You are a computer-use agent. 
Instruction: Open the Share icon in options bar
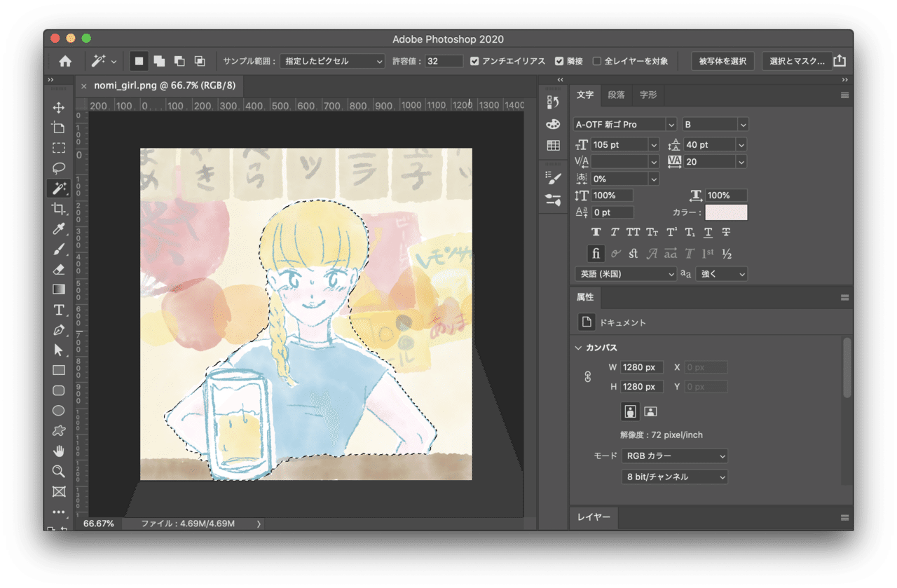coord(840,61)
